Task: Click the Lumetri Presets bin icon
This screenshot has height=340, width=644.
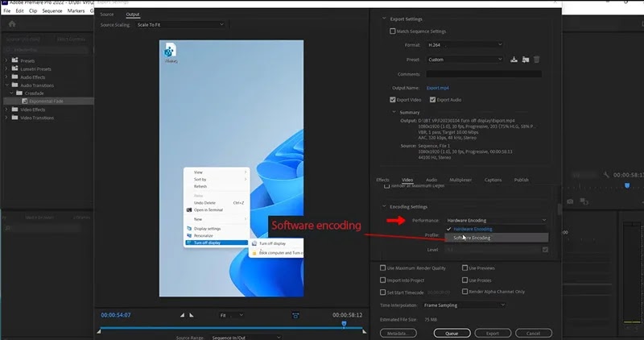Action: click(x=15, y=68)
